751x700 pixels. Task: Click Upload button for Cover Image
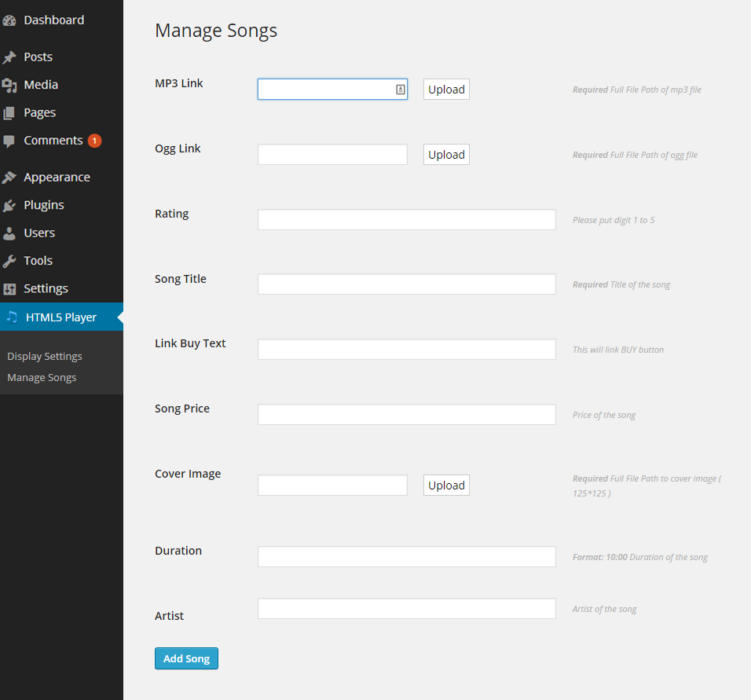point(446,486)
